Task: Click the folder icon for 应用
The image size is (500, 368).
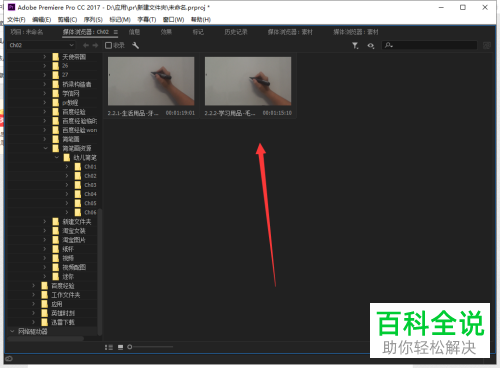Action: tap(45, 304)
